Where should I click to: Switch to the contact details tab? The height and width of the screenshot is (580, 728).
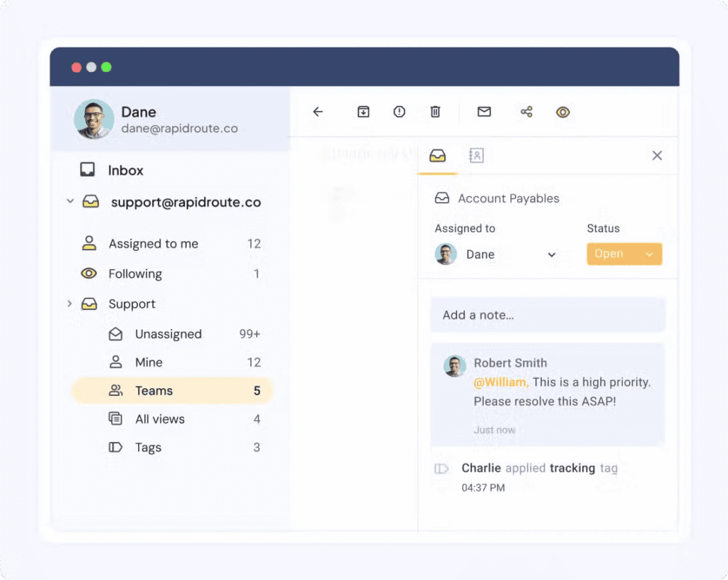(476, 155)
